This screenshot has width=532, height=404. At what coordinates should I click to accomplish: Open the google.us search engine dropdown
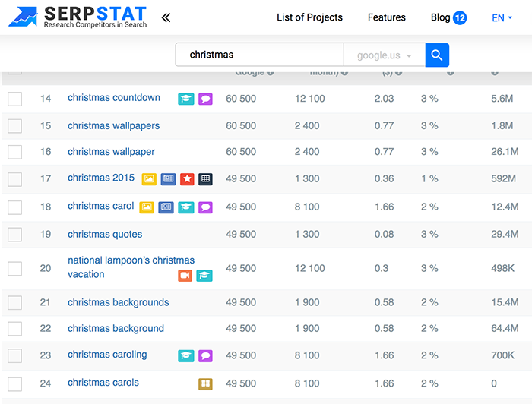(385, 55)
